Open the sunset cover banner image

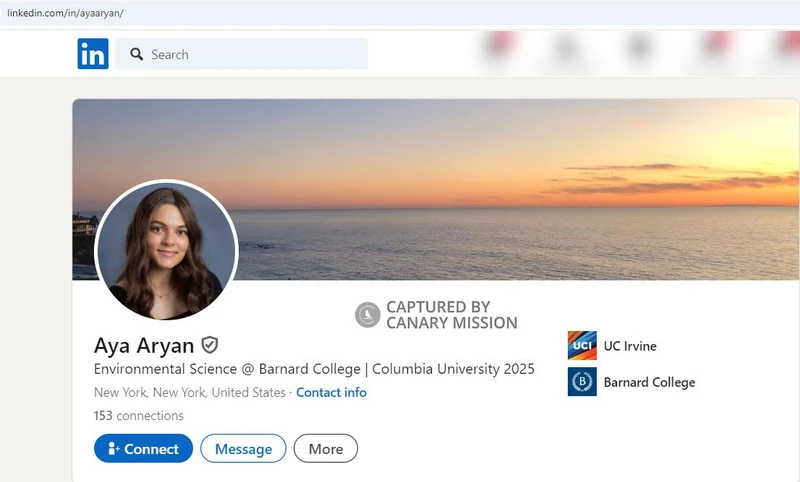436,189
